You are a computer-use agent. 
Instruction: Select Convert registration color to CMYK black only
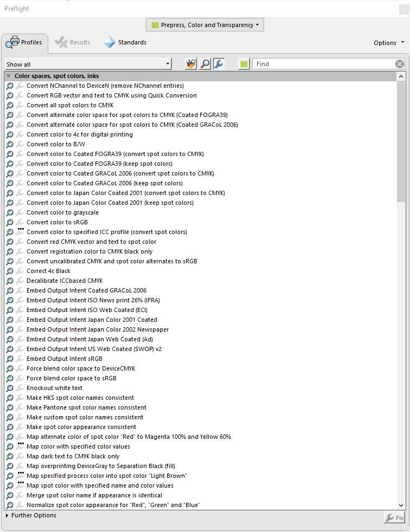[89, 252]
